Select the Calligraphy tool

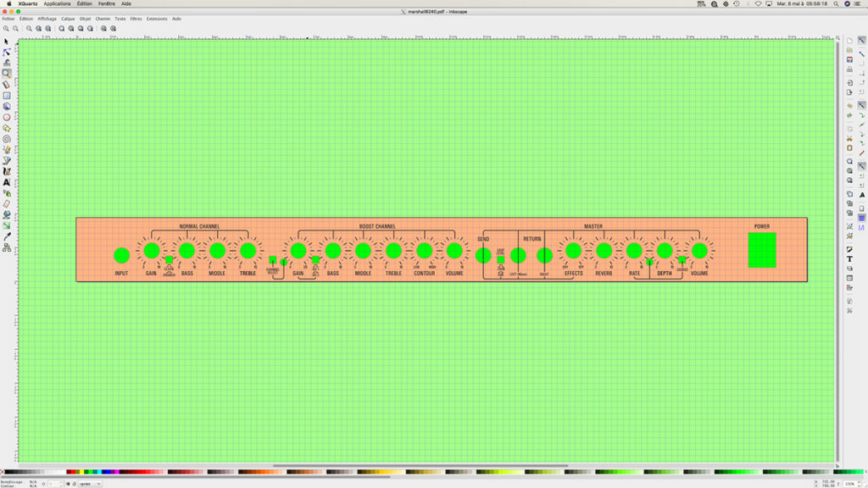7,171
